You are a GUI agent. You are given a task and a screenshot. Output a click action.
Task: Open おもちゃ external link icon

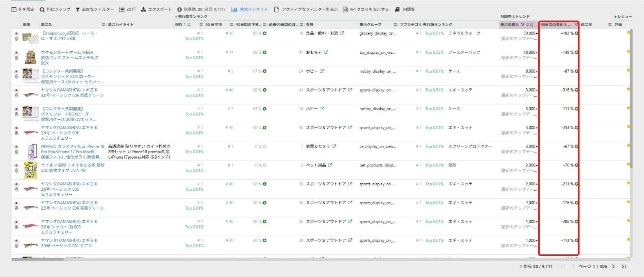point(326,52)
